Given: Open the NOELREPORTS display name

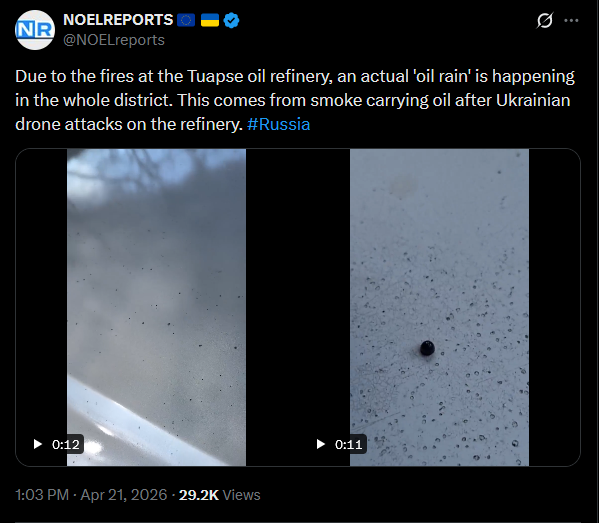Looking at the screenshot, I should click(x=118, y=20).
